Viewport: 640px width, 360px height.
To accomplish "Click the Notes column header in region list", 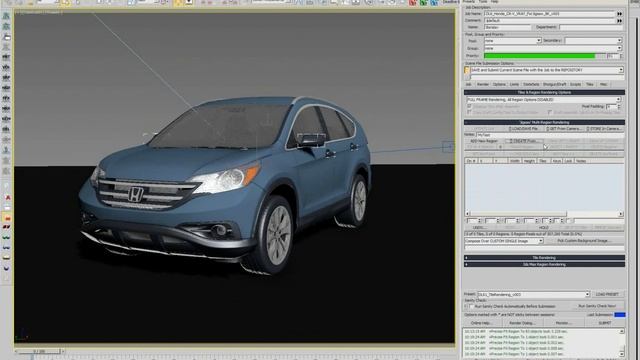I will click(581, 161).
